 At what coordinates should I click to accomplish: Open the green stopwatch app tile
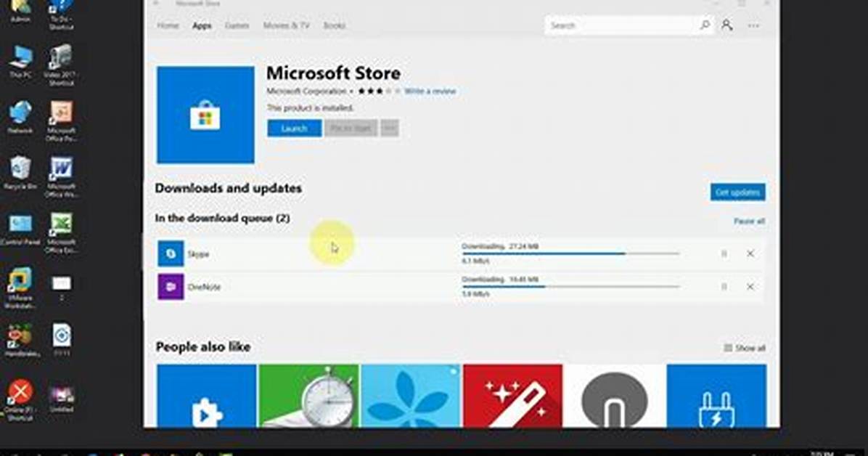(x=308, y=396)
